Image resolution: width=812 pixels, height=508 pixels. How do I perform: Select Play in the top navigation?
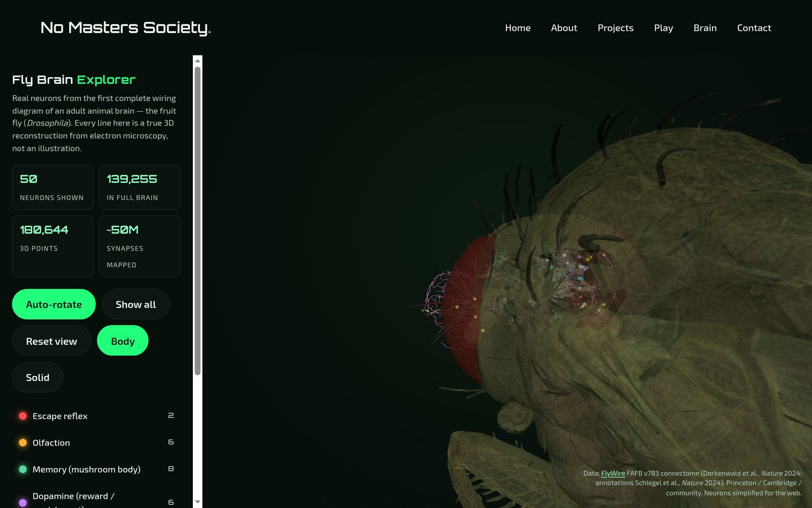[663, 28]
